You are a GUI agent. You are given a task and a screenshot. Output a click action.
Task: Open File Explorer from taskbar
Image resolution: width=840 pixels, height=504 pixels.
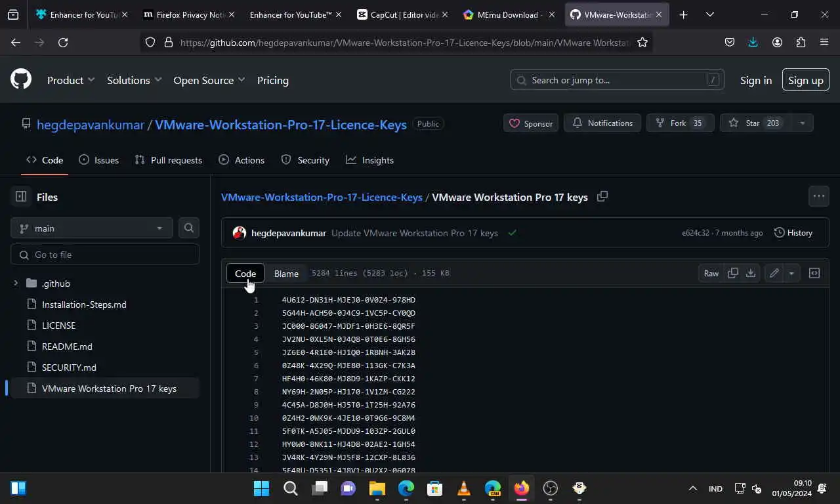coord(377,488)
